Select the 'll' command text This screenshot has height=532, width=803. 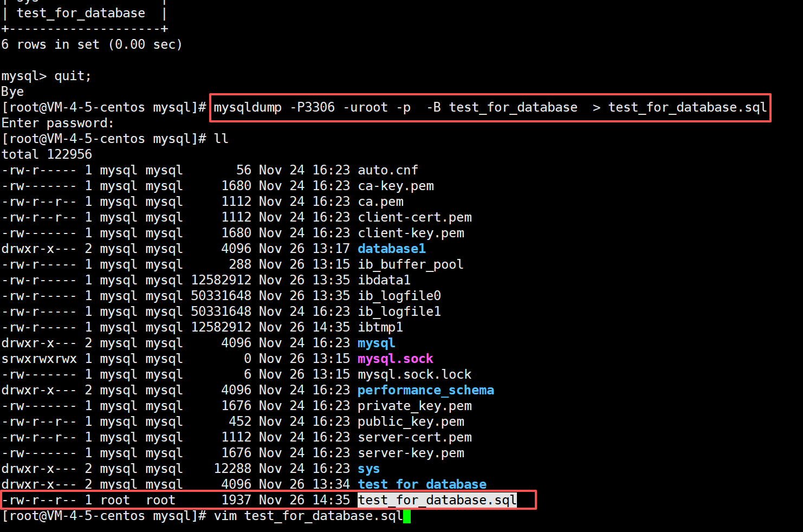click(x=221, y=139)
